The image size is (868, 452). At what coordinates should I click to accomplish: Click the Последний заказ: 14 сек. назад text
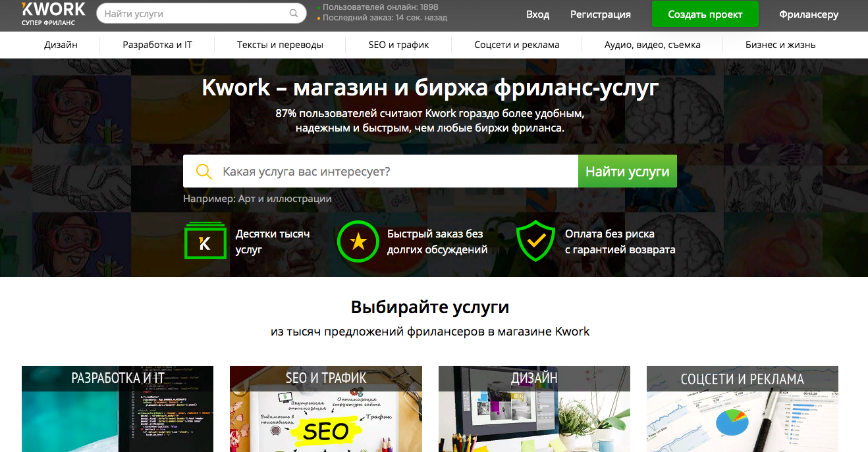(385, 18)
